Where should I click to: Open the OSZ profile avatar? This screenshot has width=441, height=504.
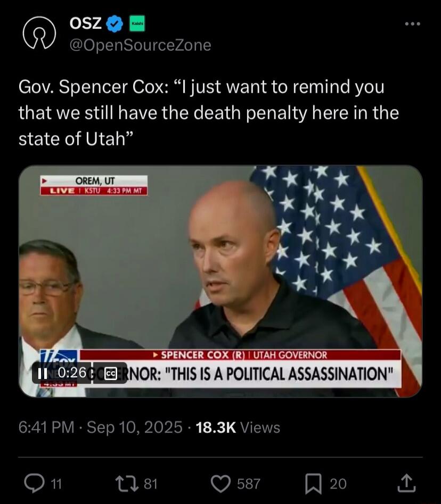(39, 33)
